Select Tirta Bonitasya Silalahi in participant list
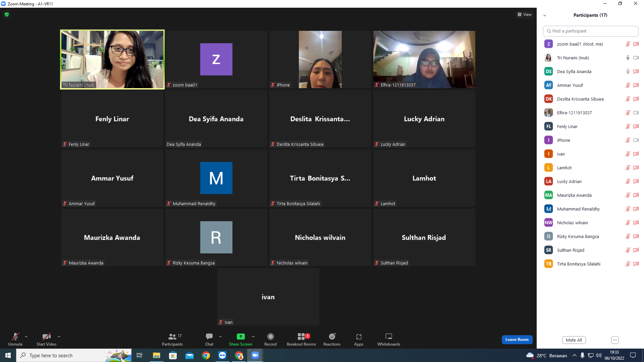Viewport: 644px width, 362px height. pyautogui.click(x=591, y=264)
